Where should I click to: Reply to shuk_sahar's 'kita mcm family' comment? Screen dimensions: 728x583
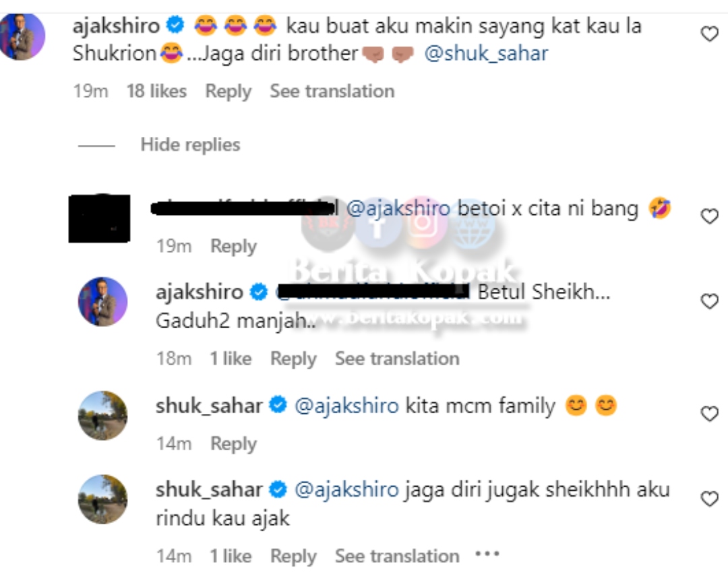(x=233, y=443)
